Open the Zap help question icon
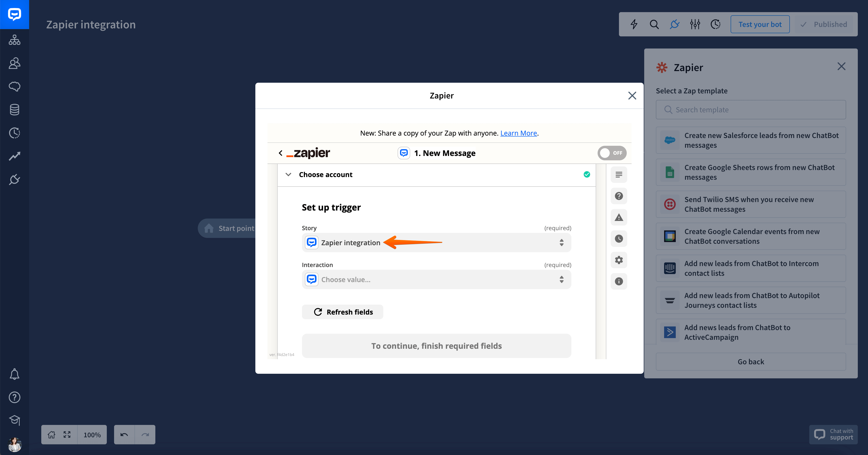868x455 pixels. 619,196
